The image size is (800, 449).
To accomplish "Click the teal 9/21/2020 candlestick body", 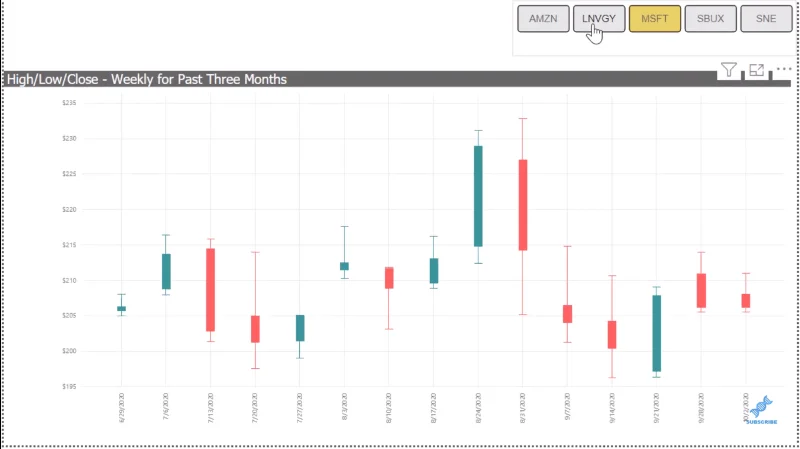I will pos(657,333).
